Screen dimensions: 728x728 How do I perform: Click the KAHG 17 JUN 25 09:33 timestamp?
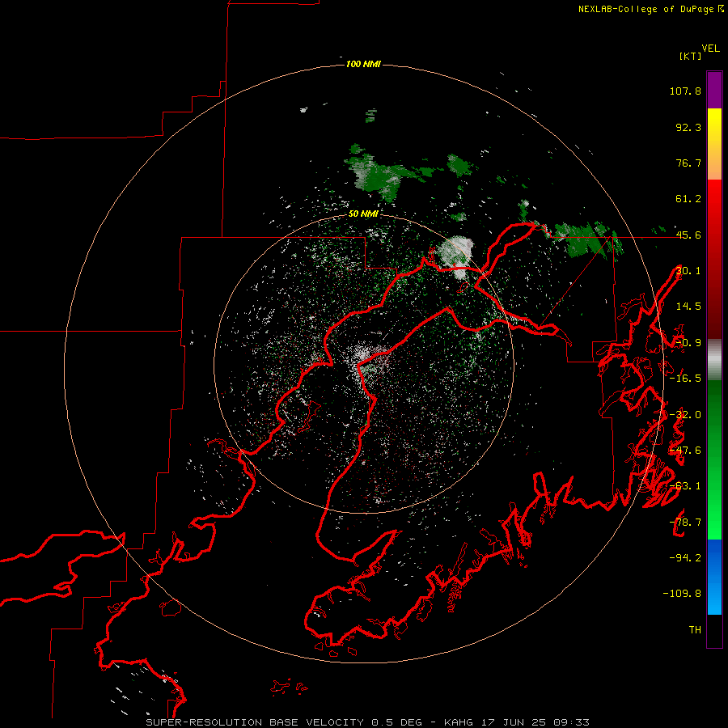click(517, 722)
